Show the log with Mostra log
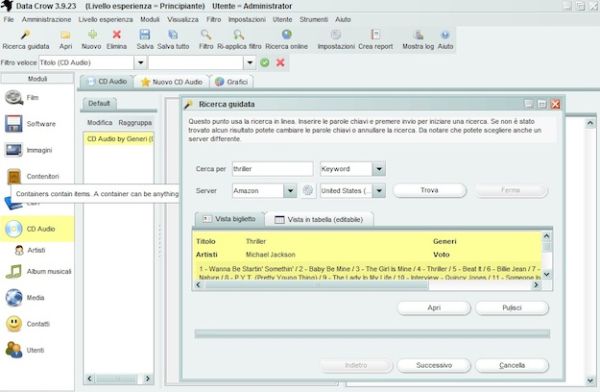 [x=418, y=40]
